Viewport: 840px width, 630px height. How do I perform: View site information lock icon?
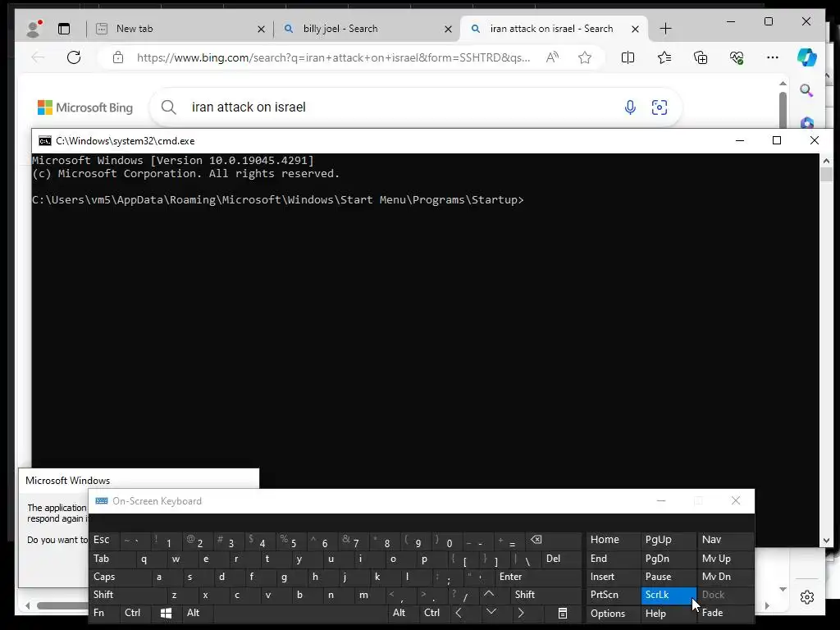point(118,57)
